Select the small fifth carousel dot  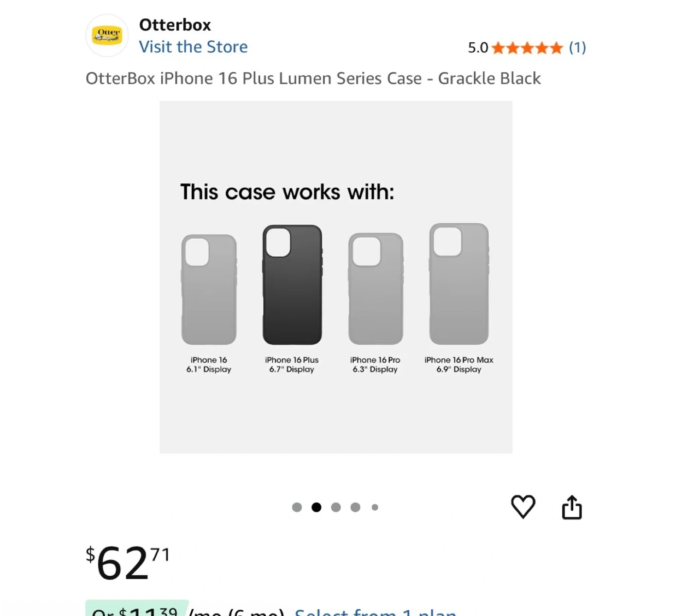375,507
